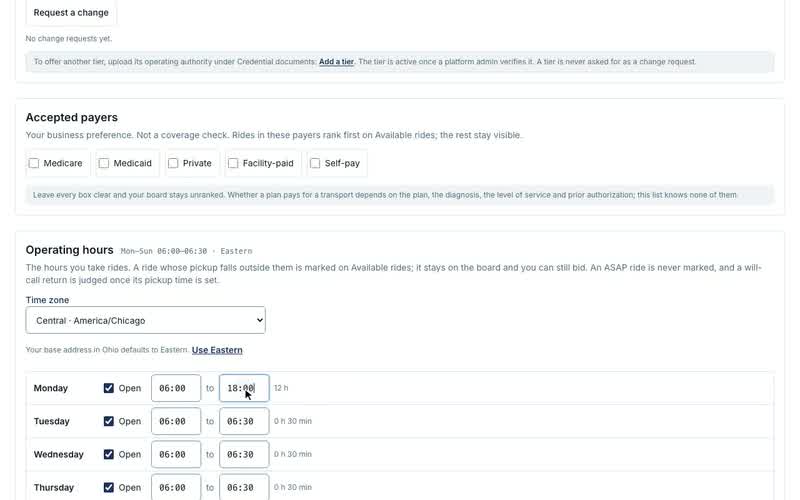The image size is (800, 500).
Task: Click the Wednesday day label
Action: 59,455
